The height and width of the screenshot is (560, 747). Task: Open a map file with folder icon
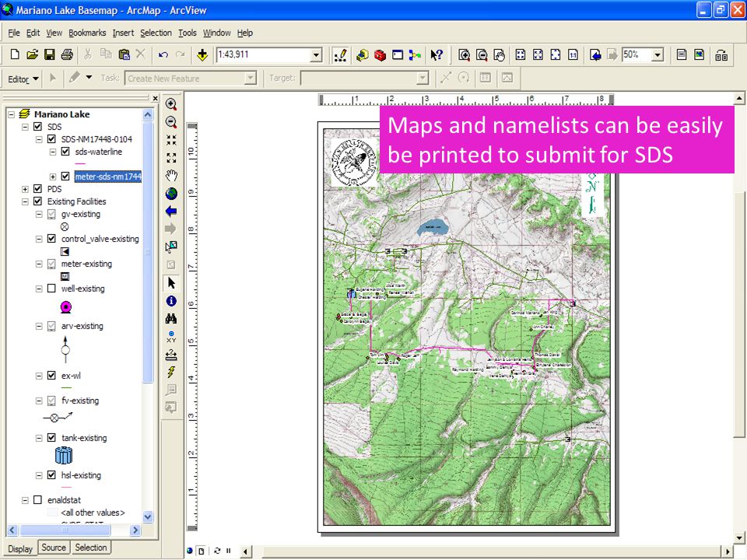(x=32, y=54)
